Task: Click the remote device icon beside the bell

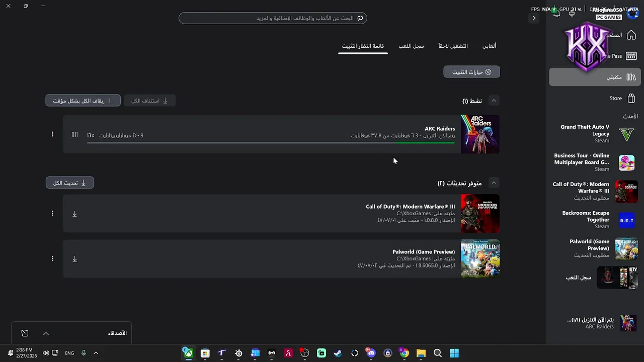Action: [572, 14]
